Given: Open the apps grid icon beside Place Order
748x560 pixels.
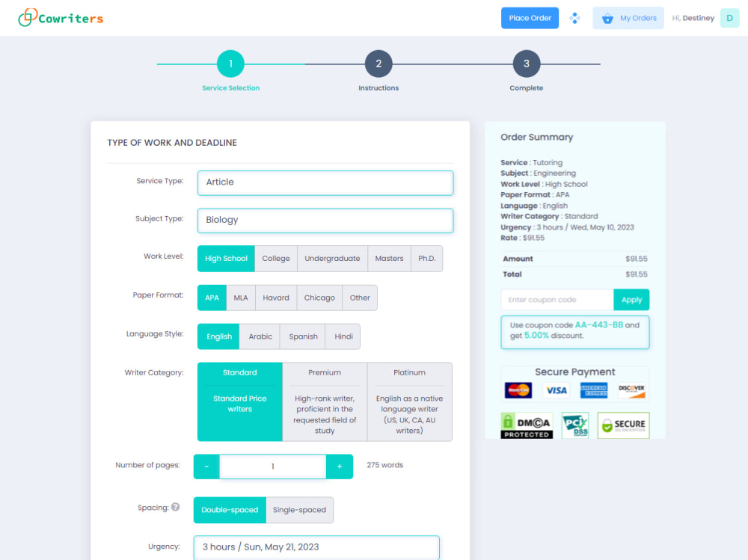Looking at the screenshot, I should [575, 17].
